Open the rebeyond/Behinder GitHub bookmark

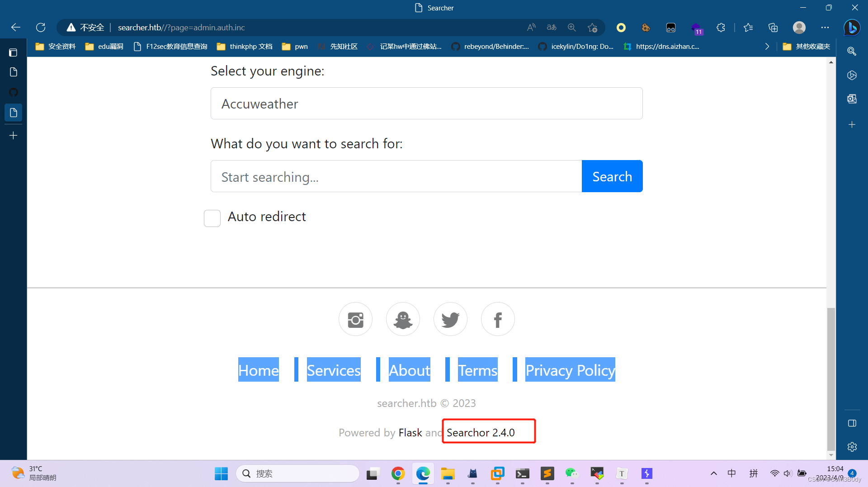click(x=491, y=47)
